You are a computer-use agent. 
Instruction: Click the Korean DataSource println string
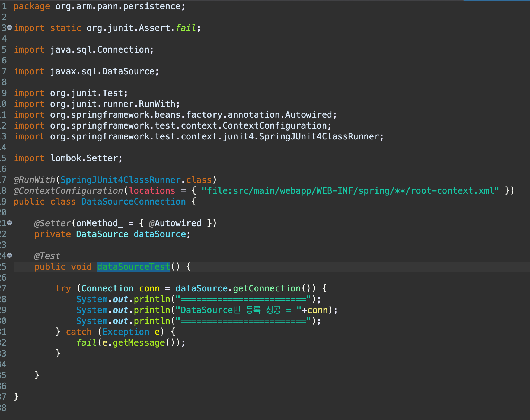coord(238,310)
